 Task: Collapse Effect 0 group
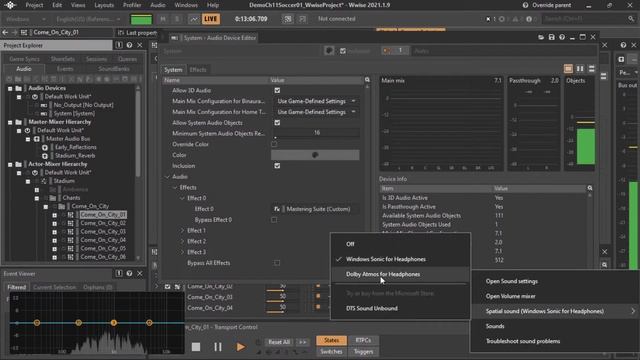tap(182, 198)
